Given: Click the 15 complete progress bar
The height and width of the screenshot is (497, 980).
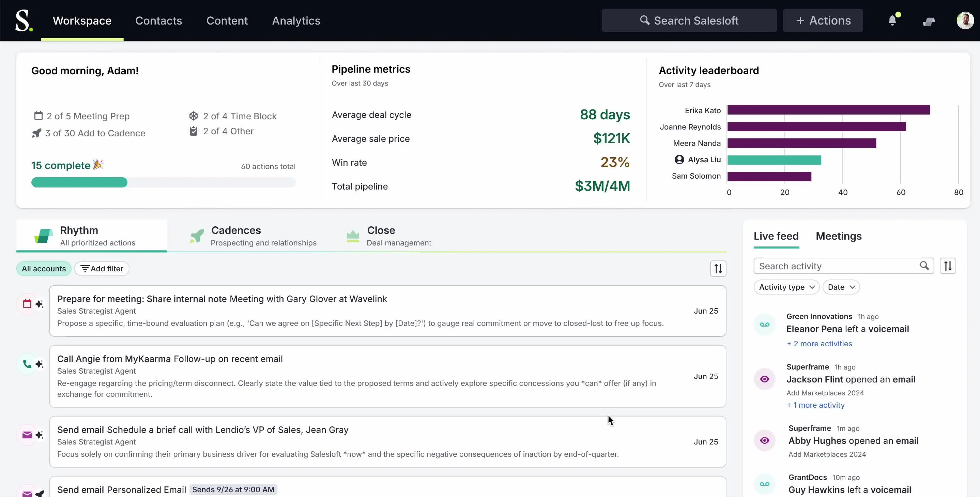Looking at the screenshot, I should (163, 183).
